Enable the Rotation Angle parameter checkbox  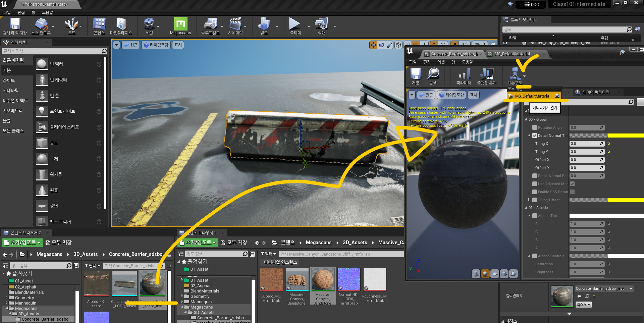(535, 127)
